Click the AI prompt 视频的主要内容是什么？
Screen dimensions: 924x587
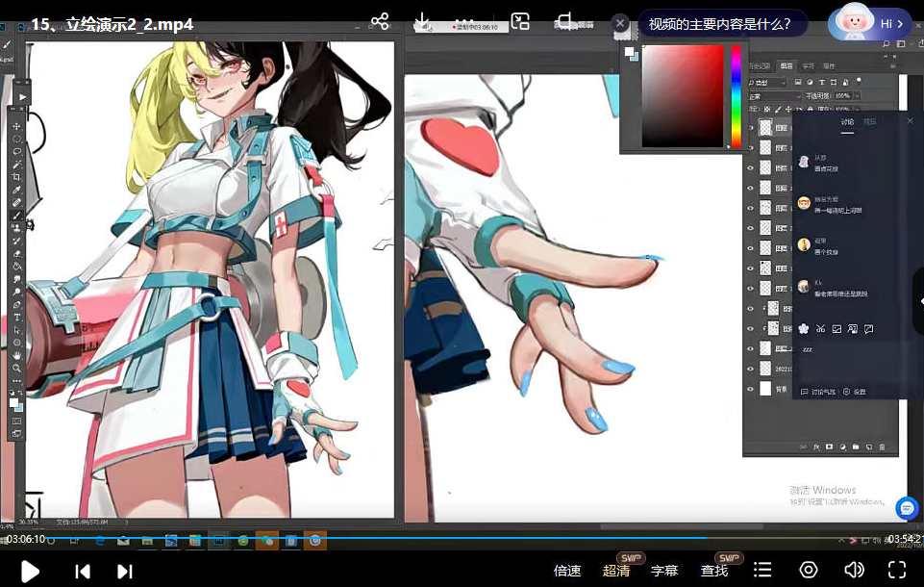720,24
